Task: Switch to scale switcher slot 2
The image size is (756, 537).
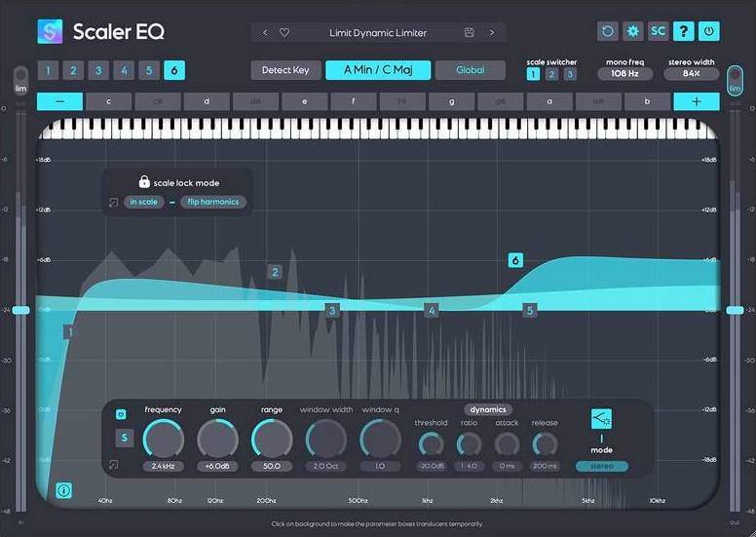Action: (x=551, y=74)
